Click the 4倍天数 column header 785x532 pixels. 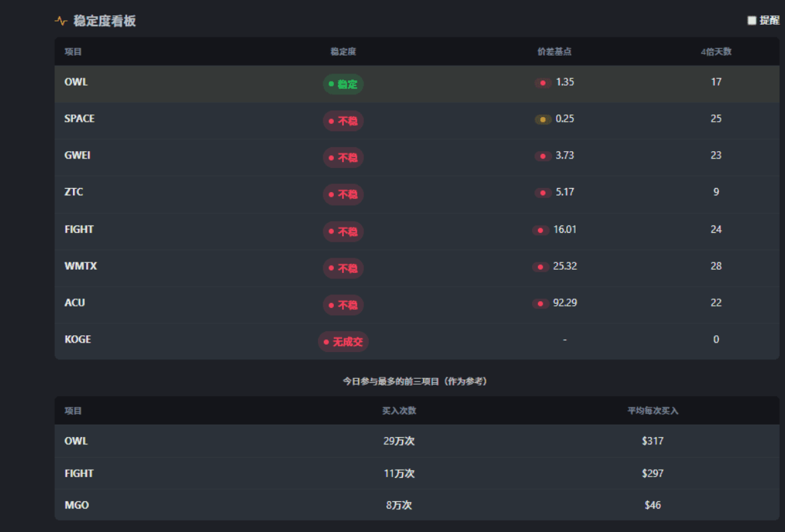point(715,52)
